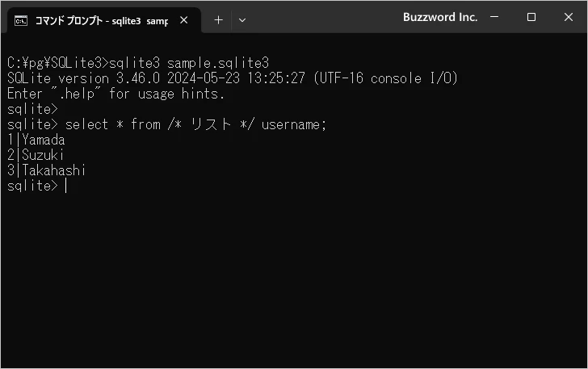This screenshot has height=369, width=588.
Task: Click the select * from username query line
Action: pyautogui.click(x=166, y=124)
